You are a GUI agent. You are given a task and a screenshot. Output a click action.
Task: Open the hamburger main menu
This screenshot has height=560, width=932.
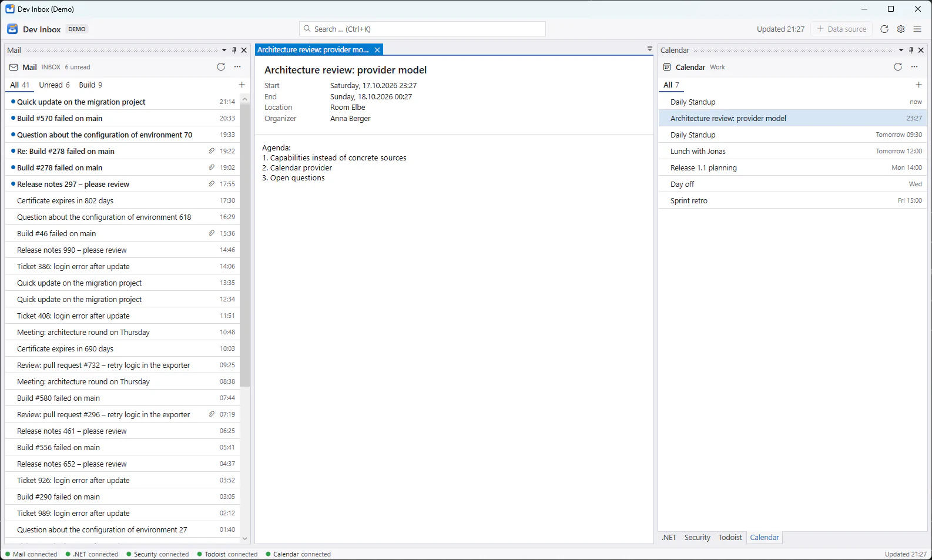(x=917, y=29)
